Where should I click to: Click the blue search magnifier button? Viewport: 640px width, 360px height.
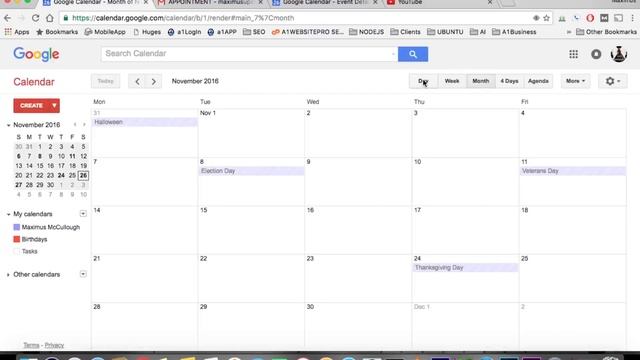coord(413,54)
